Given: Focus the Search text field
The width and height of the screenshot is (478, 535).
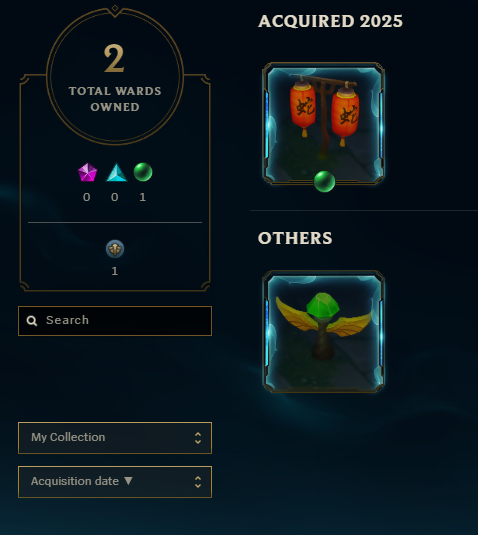Looking at the screenshot, I should [115, 321].
